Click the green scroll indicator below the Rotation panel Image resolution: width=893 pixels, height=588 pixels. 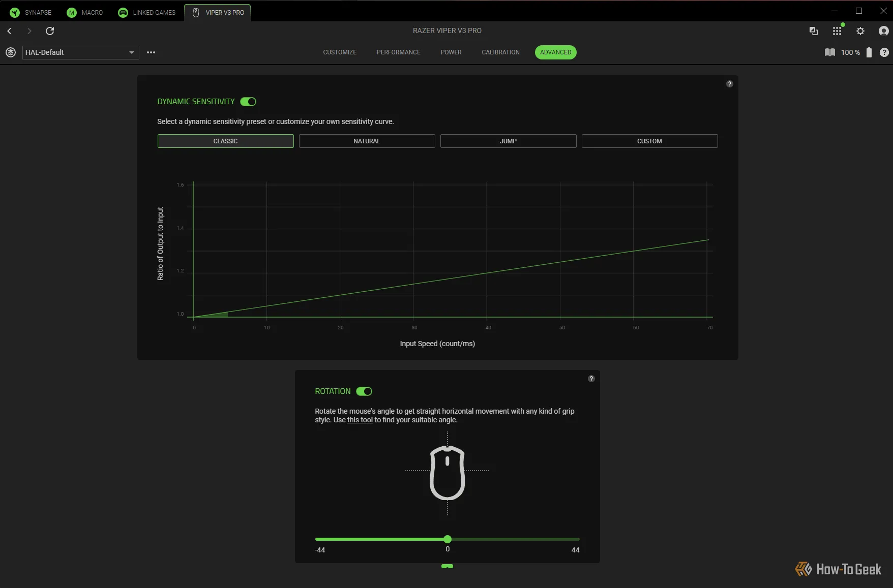point(448,566)
